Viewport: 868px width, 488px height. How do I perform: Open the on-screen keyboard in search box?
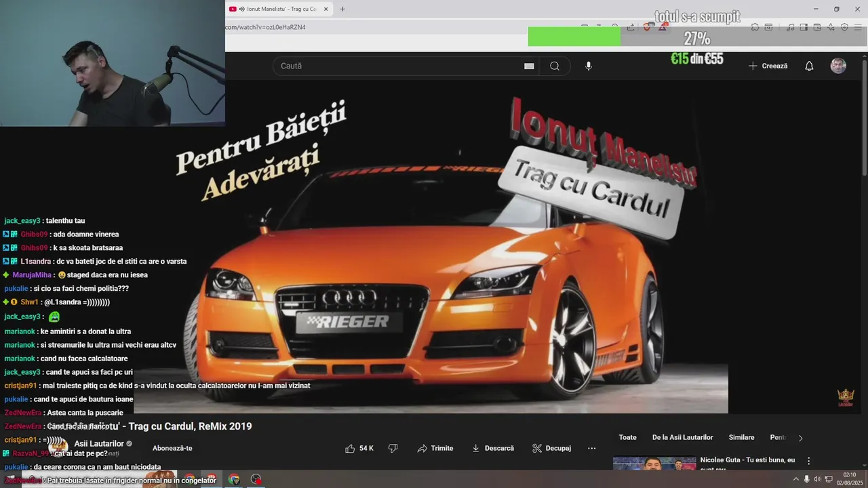click(x=529, y=66)
